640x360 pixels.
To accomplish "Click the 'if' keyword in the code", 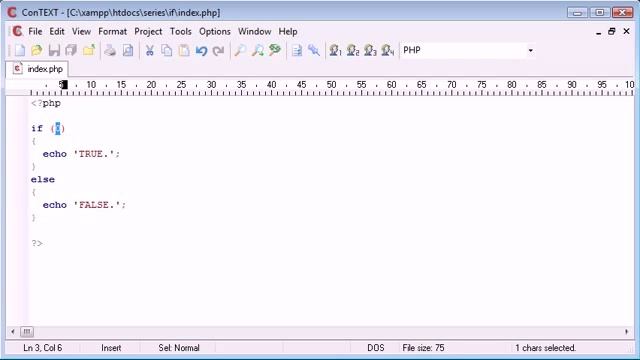I will [x=37, y=129].
